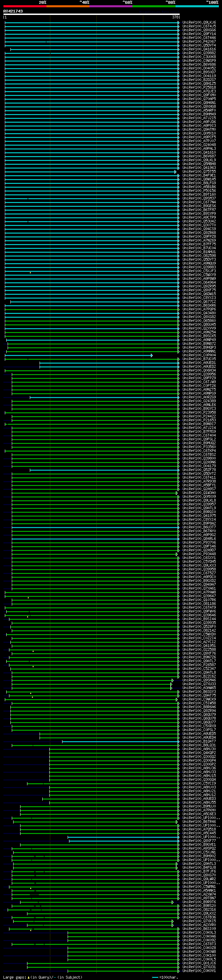Click the UniRef100_C0PA04 label

pos(199,355)
